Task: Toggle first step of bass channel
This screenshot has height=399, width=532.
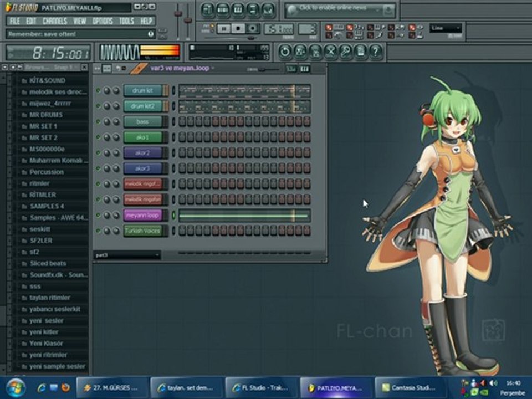Action: (x=182, y=121)
